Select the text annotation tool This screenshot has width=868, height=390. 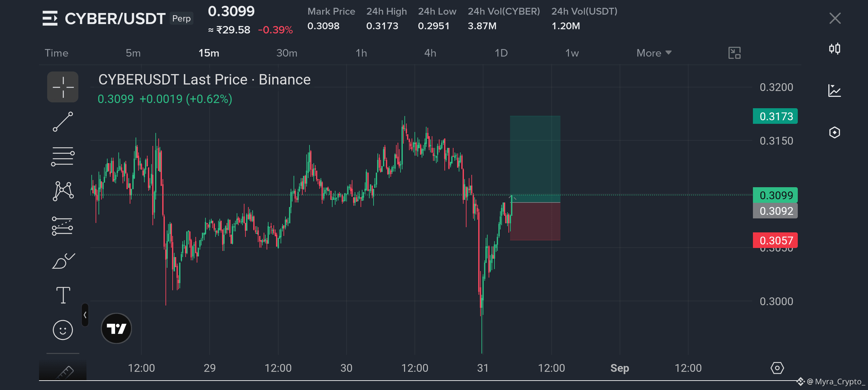click(63, 295)
